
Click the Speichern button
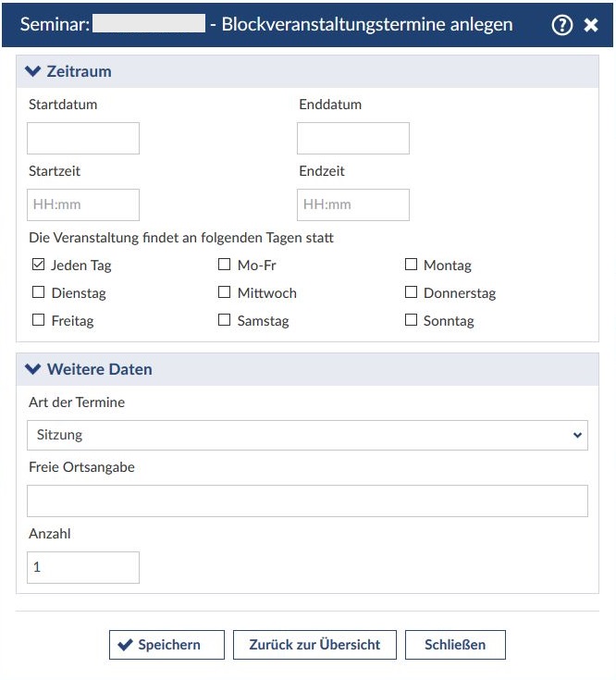pos(166,645)
